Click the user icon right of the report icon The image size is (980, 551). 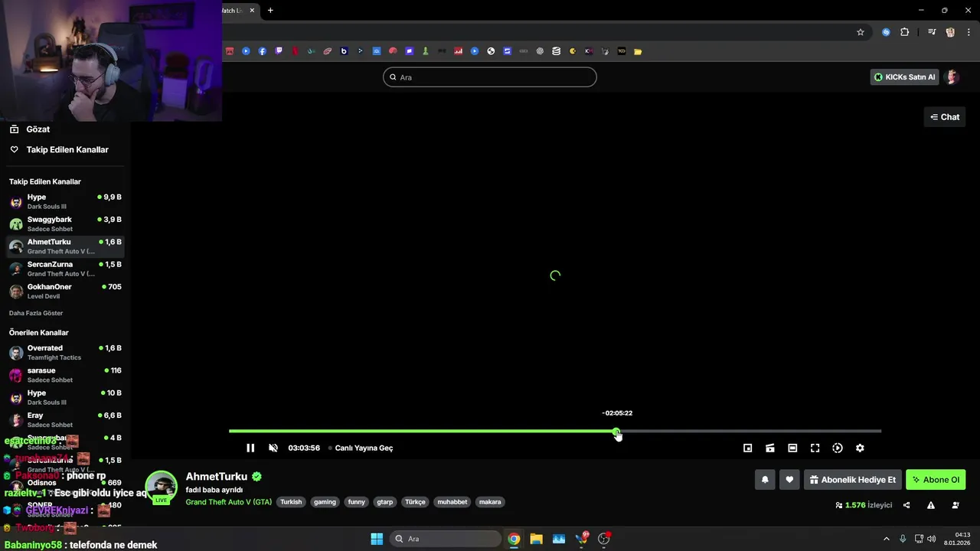coord(955,505)
